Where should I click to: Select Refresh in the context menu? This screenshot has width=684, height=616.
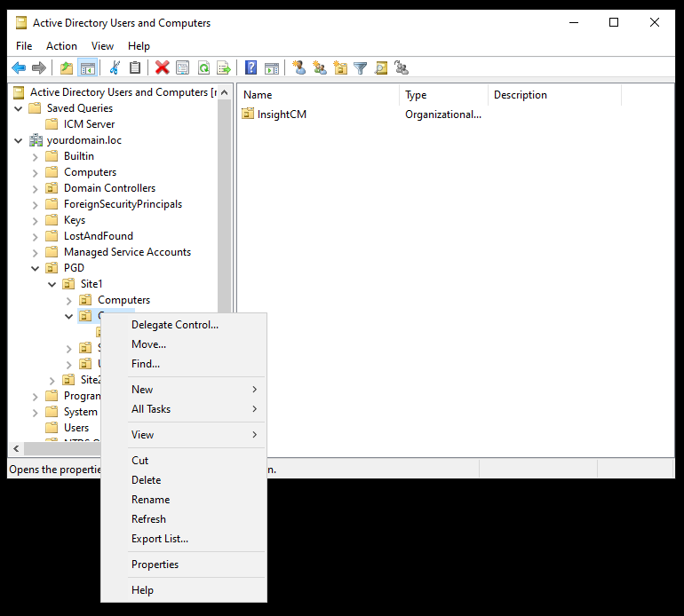(184, 519)
